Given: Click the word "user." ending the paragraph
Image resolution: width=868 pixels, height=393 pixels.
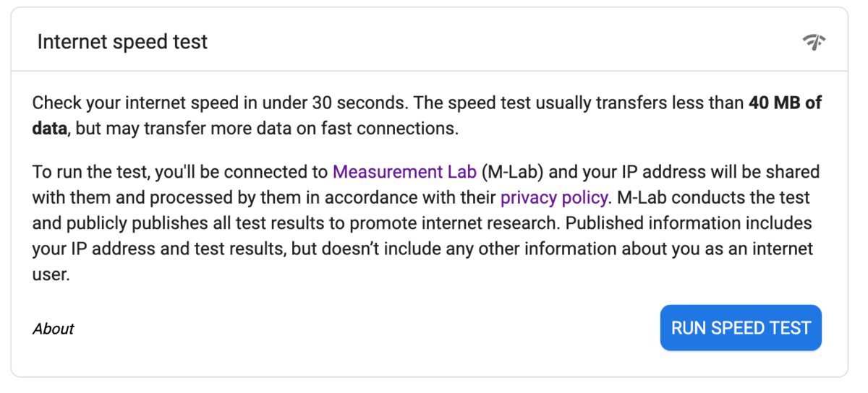Looking at the screenshot, I should [x=51, y=275].
